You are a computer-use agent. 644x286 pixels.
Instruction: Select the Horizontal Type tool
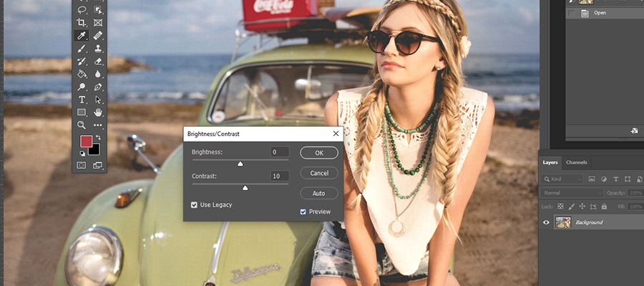(82, 99)
